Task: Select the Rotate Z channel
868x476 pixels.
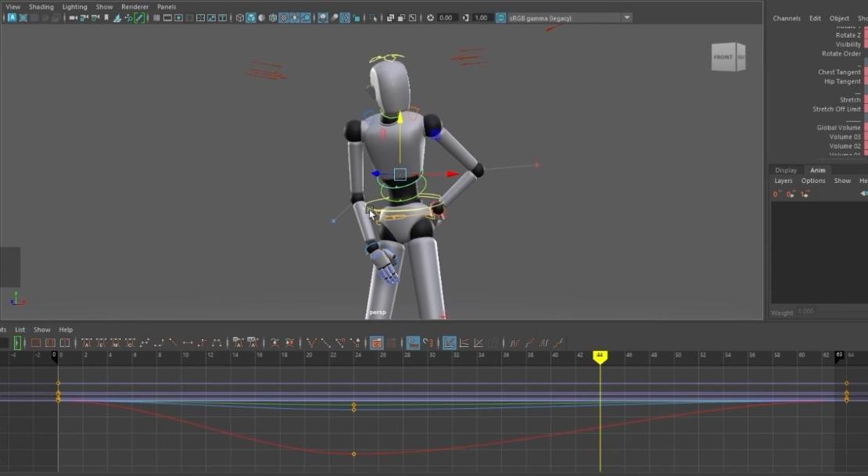Action: 848,35
